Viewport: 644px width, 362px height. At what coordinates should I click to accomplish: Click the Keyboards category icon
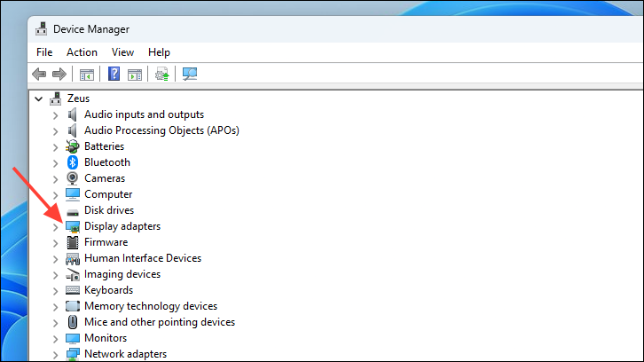click(x=73, y=290)
